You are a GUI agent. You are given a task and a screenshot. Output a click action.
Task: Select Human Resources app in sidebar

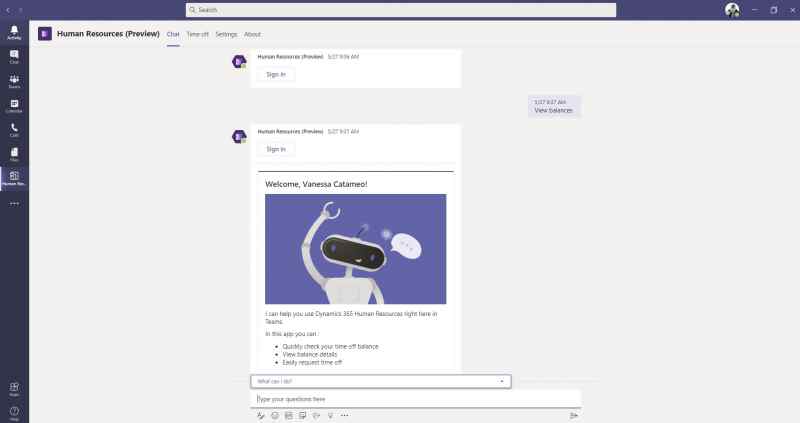click(14, 179)
